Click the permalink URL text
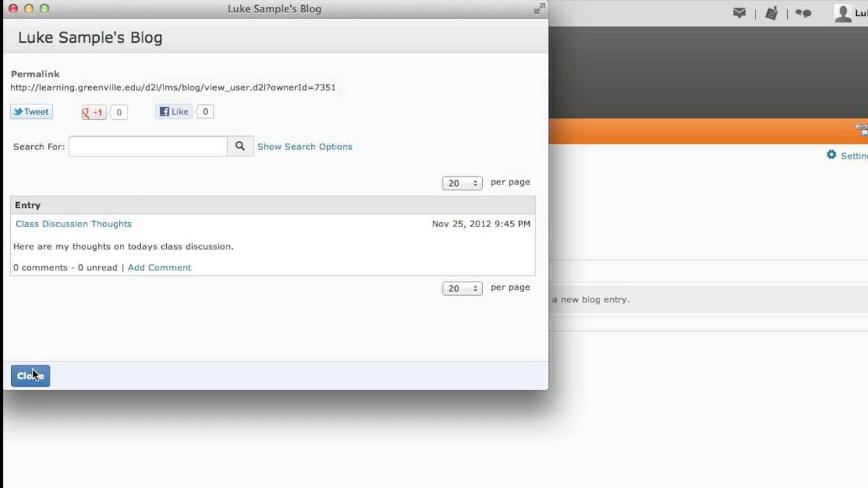Image resolution: width=868 pixels, height=488 pixels. pyautogui.click(x=173, y=87)
